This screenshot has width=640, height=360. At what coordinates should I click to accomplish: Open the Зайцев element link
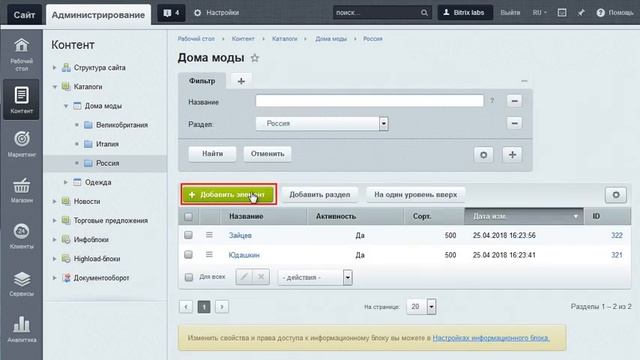240,236
